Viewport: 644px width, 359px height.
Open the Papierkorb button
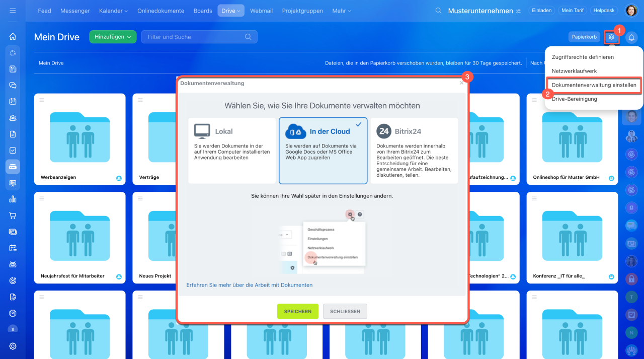click(x=585, y=37)
